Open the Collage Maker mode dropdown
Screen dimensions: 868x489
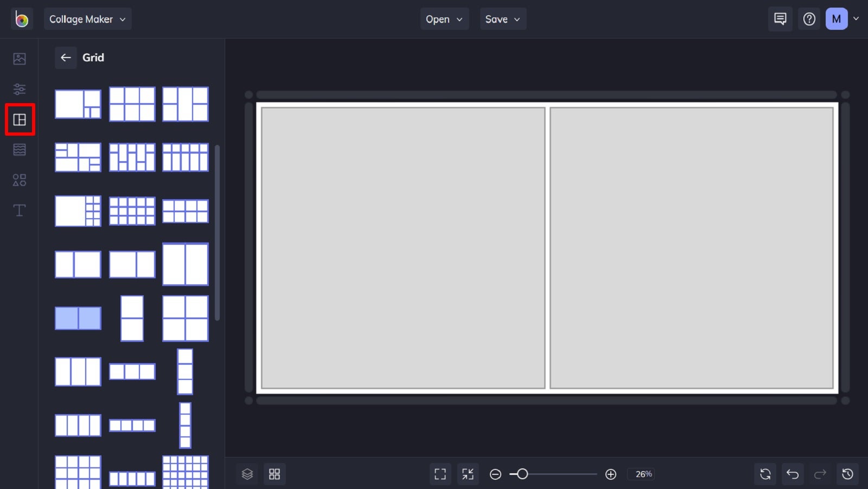click(x=87, y=18)
